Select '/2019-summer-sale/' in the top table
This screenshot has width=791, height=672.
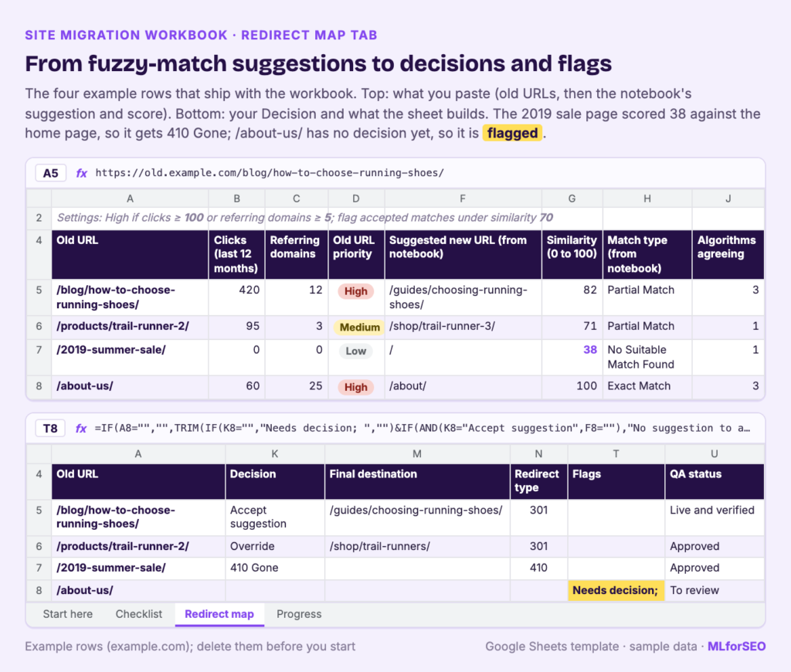(130, 357)
